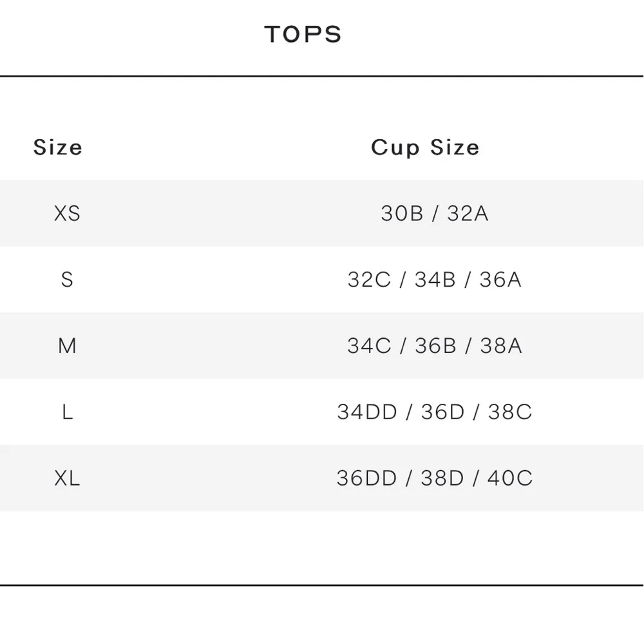Image resolution: width=644 pixels, height=644 pixels.
Task: Click the 32C cup size value
Action: pyautogui.click(x=369, y=279)
